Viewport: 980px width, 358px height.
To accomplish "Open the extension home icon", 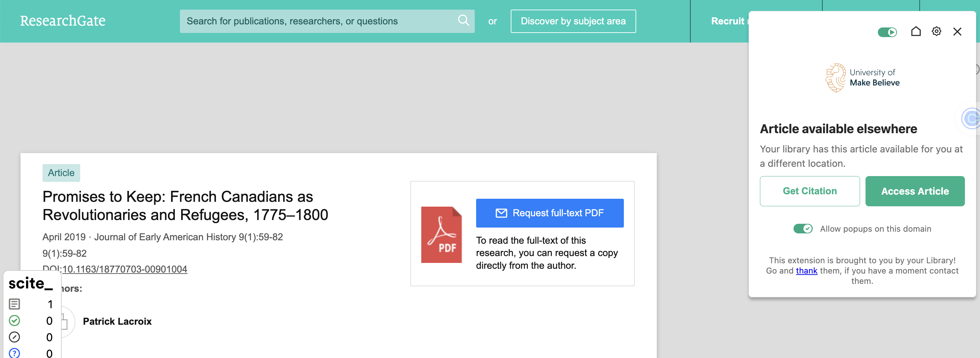I will 916,32.
